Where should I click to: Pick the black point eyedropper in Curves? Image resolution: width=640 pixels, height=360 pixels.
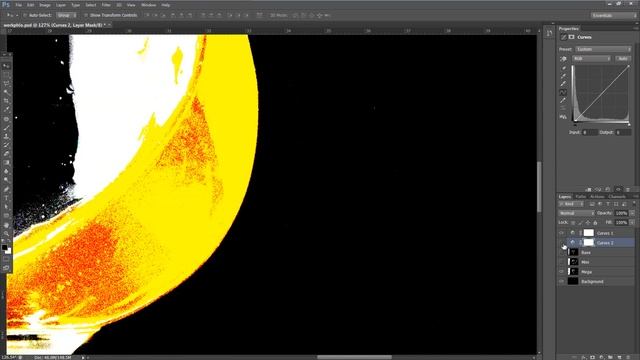tap(563, 68)
